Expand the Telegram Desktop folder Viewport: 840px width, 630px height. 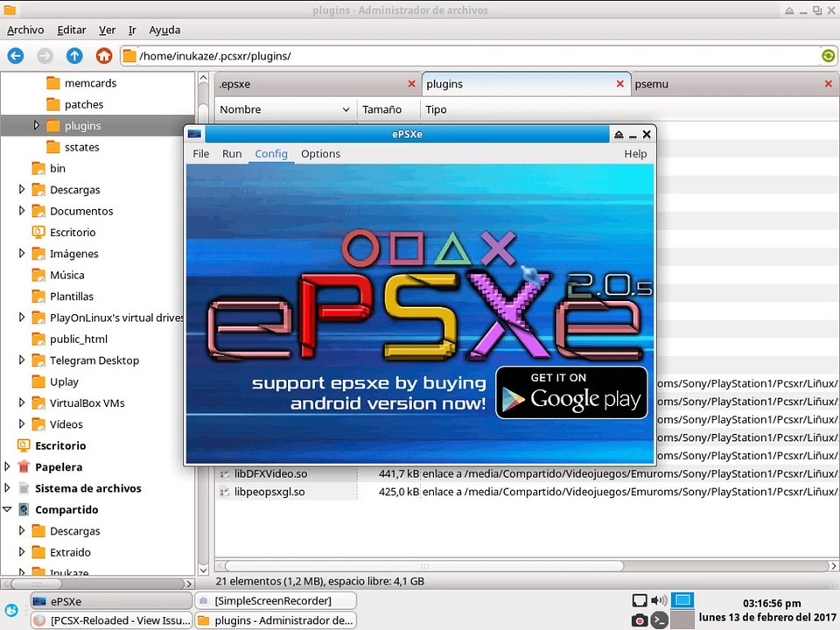point(21,360)
